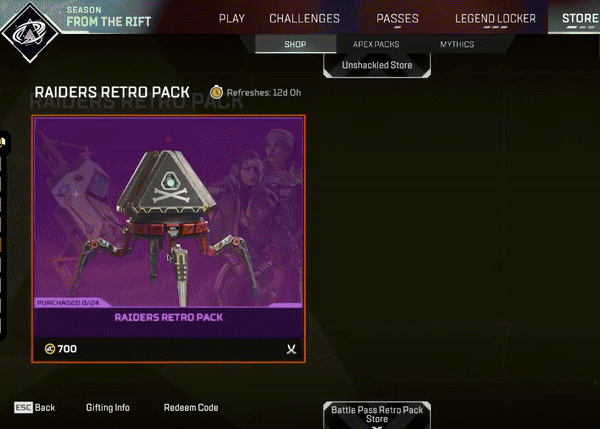Screen dimensions: 600x429
Task: Click the Apex Coins icon beside 700
Action: (x=50, y=349)
